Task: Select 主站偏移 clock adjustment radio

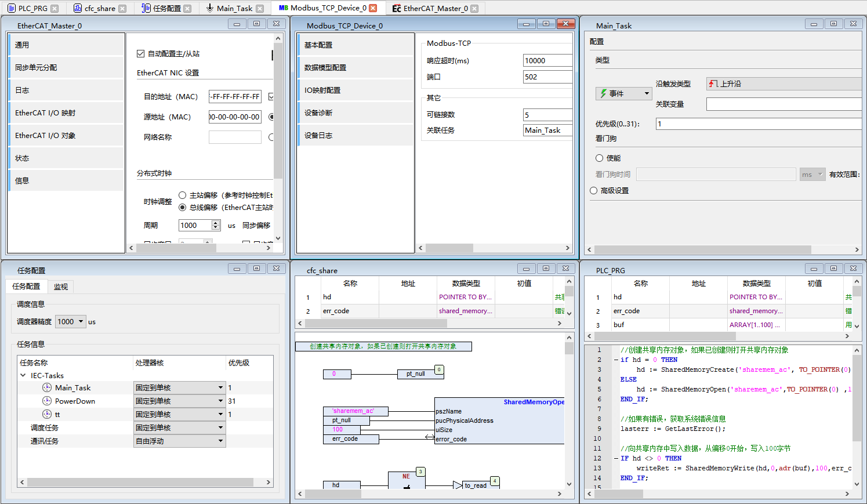Action: click(183, 195)
